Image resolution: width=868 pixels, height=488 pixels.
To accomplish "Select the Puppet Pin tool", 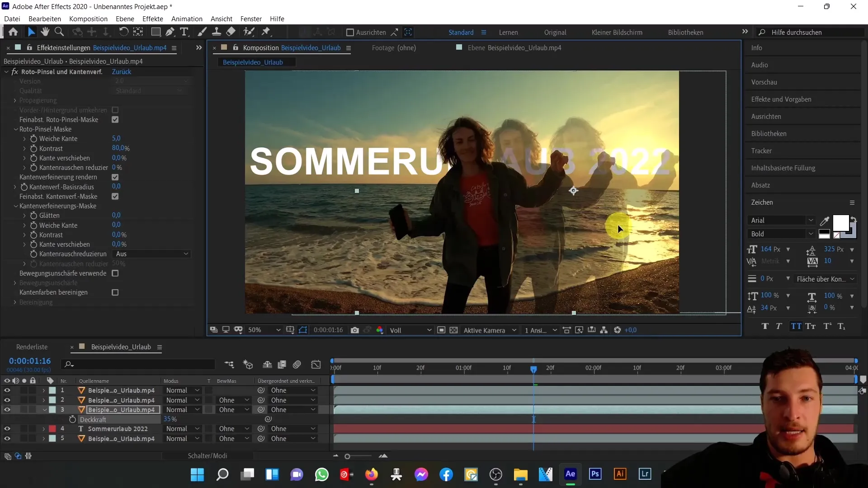I will click(x=266, y=32).
